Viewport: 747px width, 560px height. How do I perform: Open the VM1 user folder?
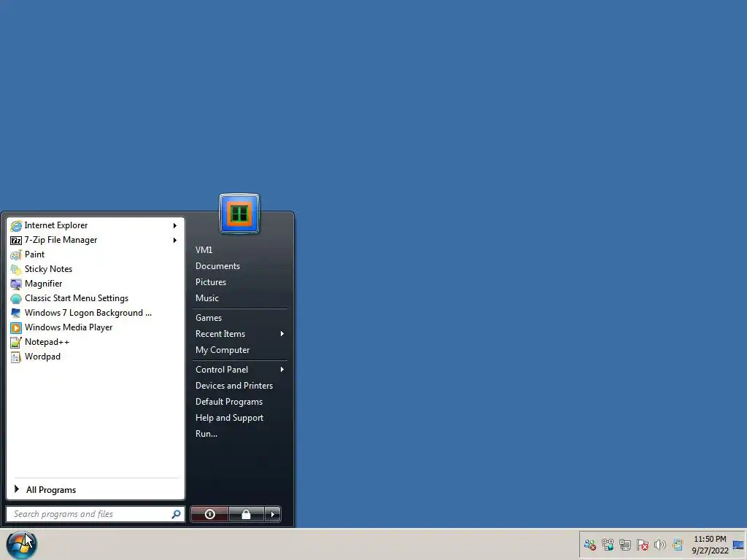coord(204,250)
